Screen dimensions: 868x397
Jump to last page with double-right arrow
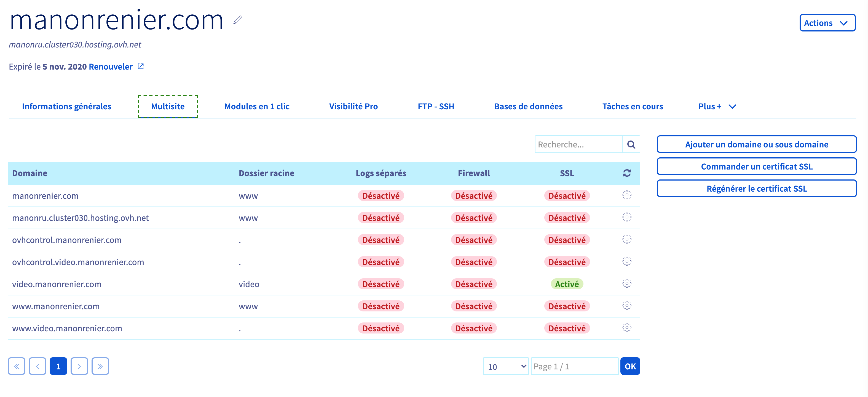point(100,366)
